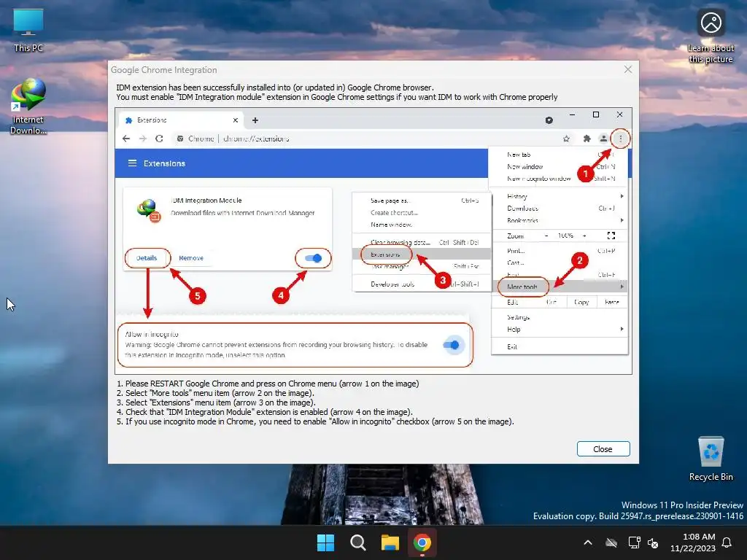The width and height of the screenshot is (747, 560).
Task: Click Copy in the Chrome Edit row
Action: [x=581, y=302]
